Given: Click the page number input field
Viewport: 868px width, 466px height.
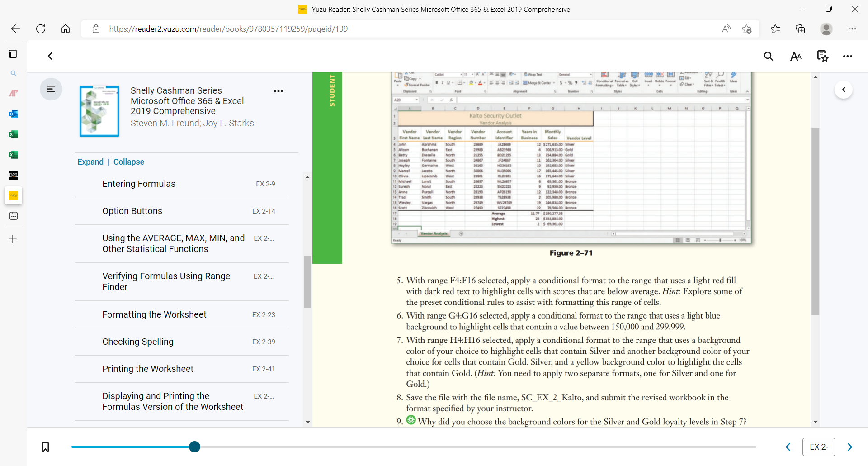Looking at the screenshot, I should point(819,447).
